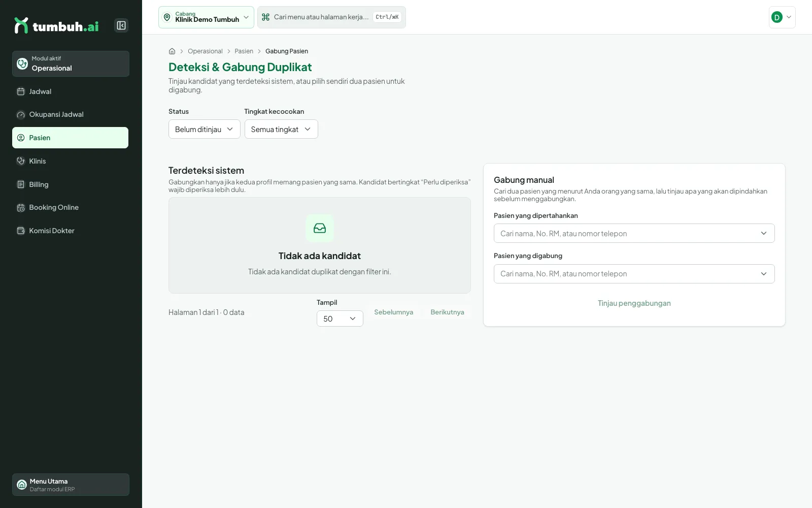Click the location pin icon for Cabang
Screen dimensions: 812x508
(x=167, y=17)
